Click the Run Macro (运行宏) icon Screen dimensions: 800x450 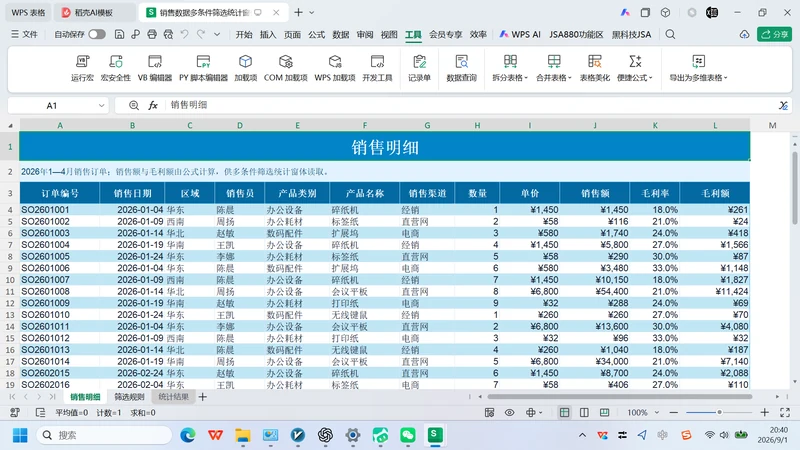pos(82,68)
